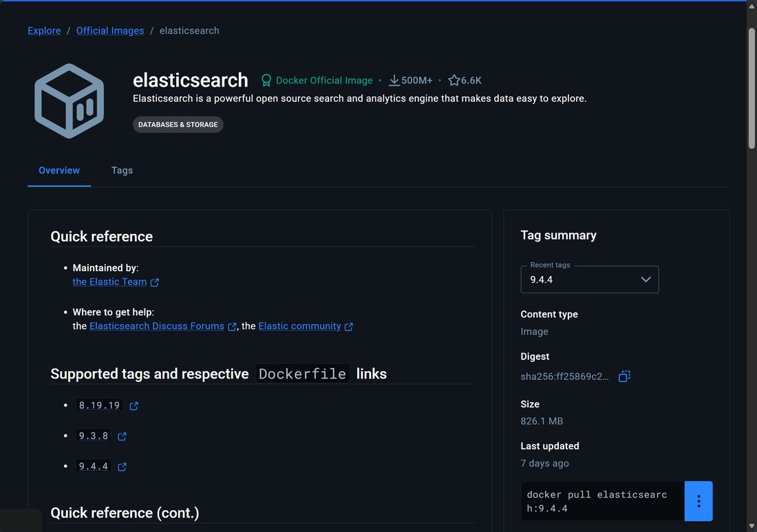757x532 pixels.
Task: Click the sha256:ff25869c2 digest text
Action: pyautogui.click(x=564, y=376)
